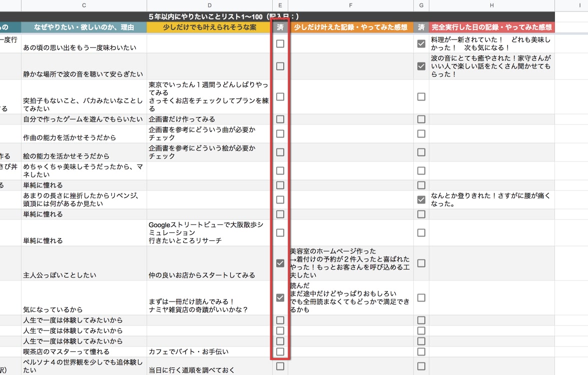Tick column G box for 喫茶店のマスター row
This screenshot has height=375, width=588.
(421, 351)
